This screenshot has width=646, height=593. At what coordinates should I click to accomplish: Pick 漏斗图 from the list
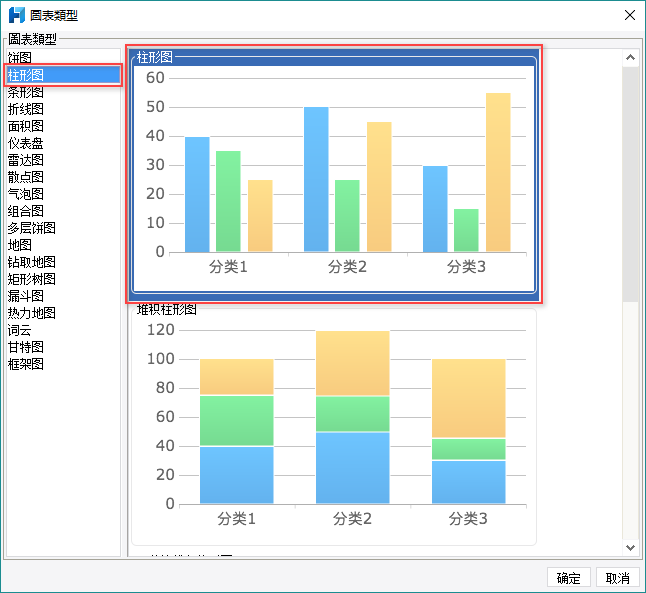(63, 296)
